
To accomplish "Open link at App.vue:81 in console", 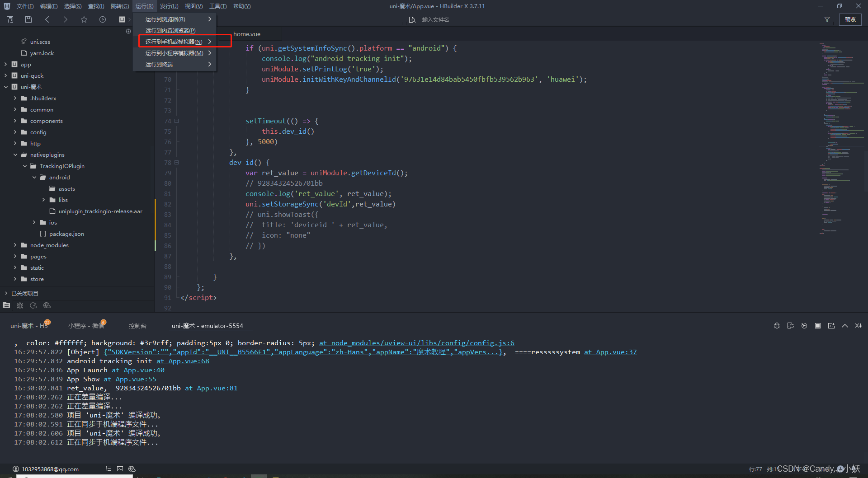I will [x=211, y=388].
